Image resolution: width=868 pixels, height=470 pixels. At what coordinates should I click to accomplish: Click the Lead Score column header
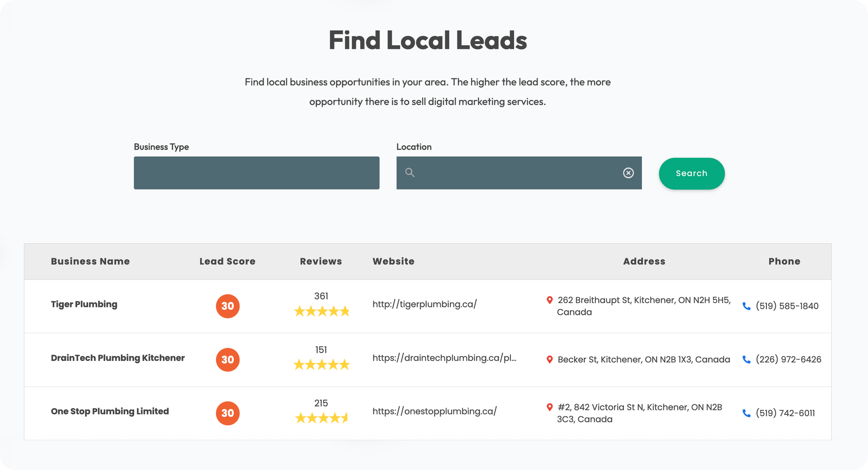[x=227, y=261]
